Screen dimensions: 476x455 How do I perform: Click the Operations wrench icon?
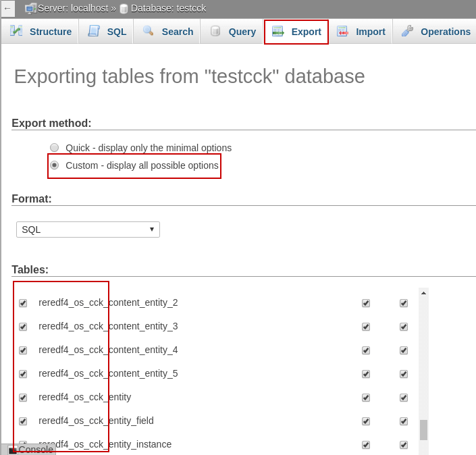[407, 31]
